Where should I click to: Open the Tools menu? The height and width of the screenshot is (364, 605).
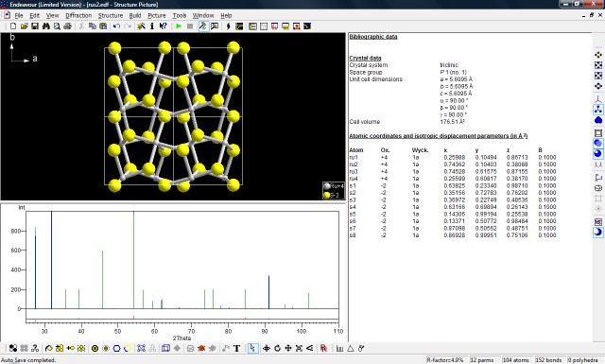tap(180, 15)
